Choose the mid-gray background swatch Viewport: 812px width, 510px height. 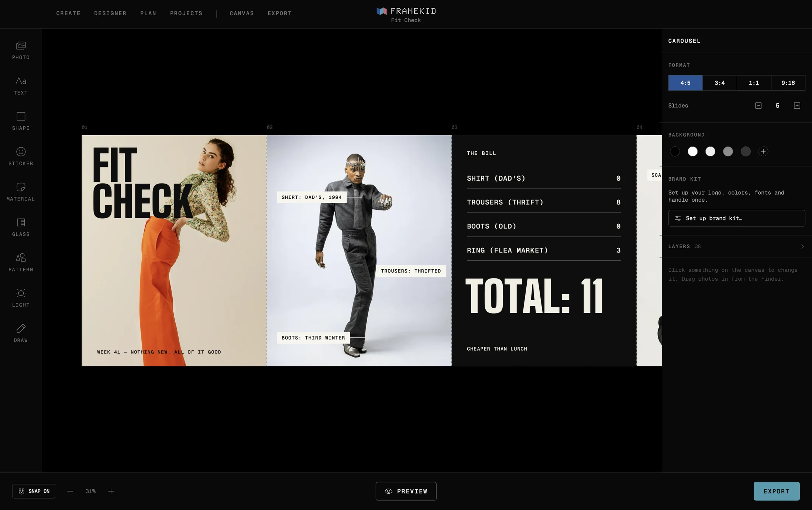point(728,151)
